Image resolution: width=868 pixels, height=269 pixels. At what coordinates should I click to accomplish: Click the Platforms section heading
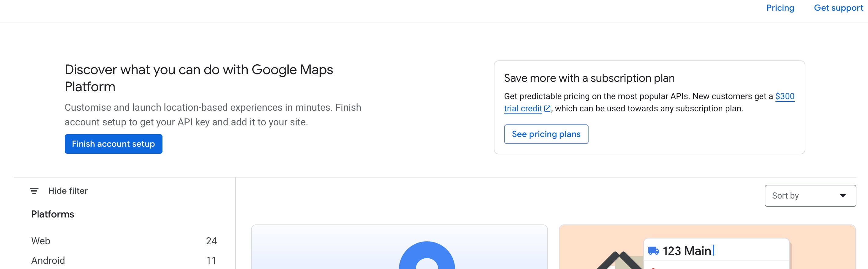click(x=53, y=214)
